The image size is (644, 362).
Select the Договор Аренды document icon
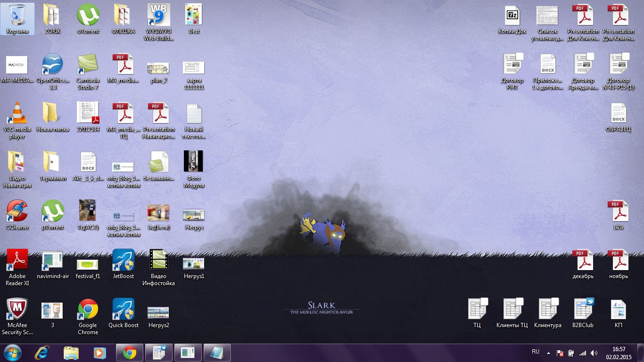point(583,72)
